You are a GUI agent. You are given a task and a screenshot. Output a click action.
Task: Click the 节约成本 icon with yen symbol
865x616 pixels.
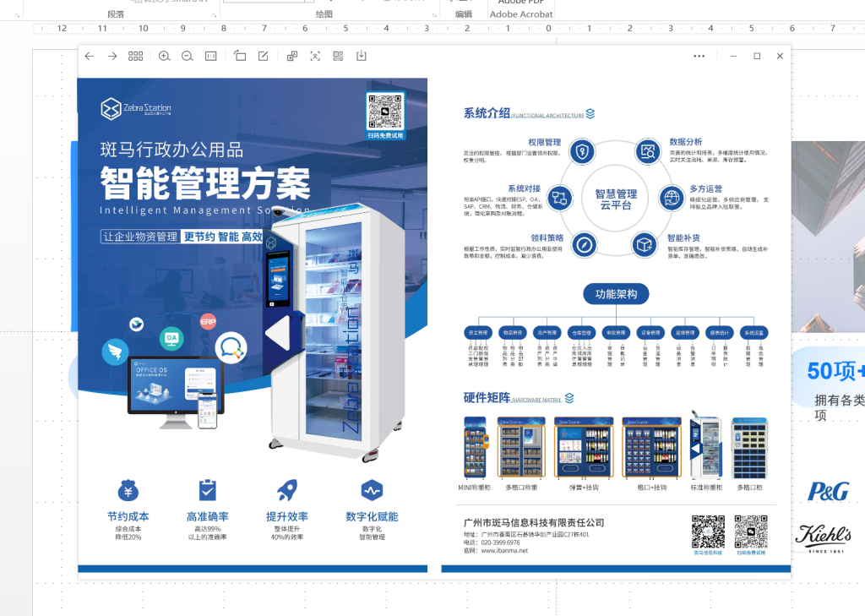(128, 490)
